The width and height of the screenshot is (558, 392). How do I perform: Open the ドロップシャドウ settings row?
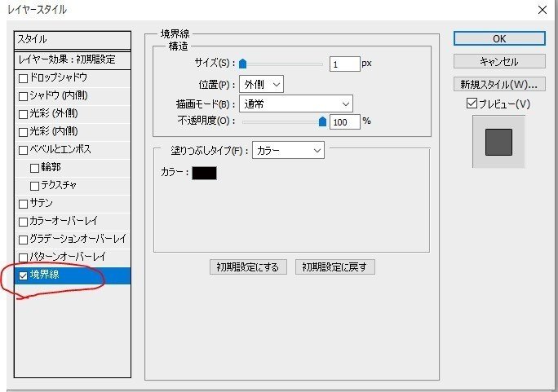tap(73, 78)
